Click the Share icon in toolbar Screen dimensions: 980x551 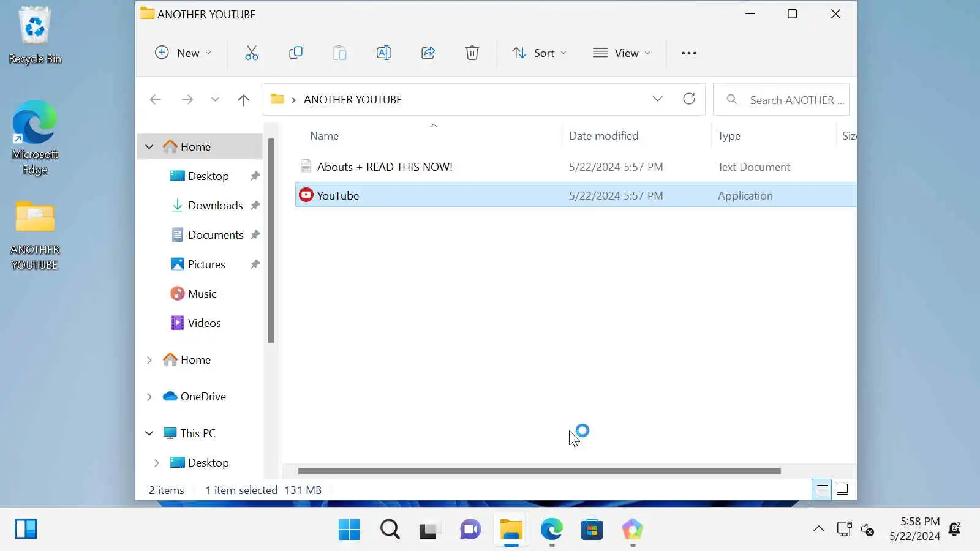(x=428, y=53)
